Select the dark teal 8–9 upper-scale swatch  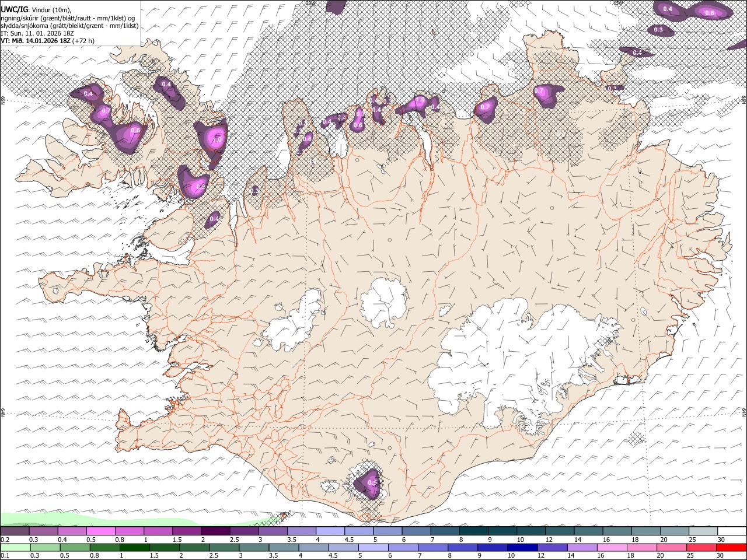point(473,531)
